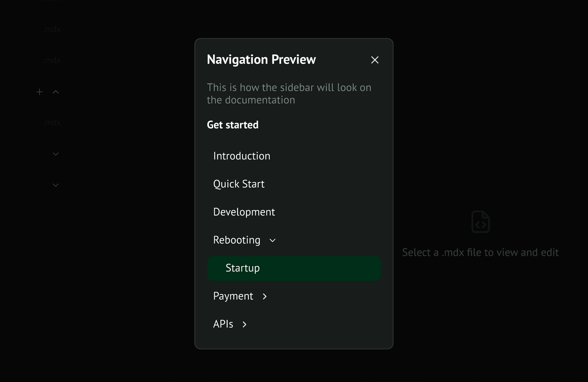Collapse folder using upward chevron beside plus
Viewport: 588px width, 382px height.
56,92
